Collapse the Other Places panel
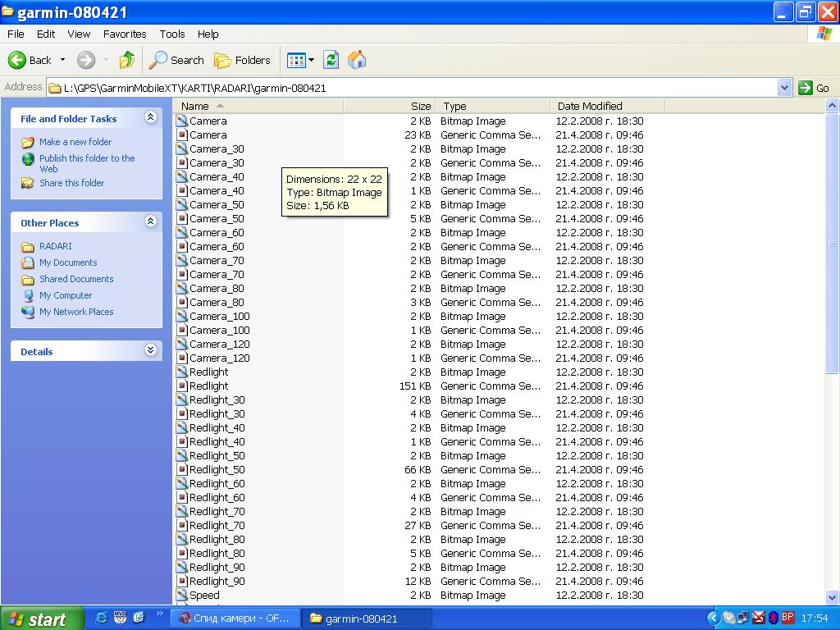840x630 pixels. [150, 221]
